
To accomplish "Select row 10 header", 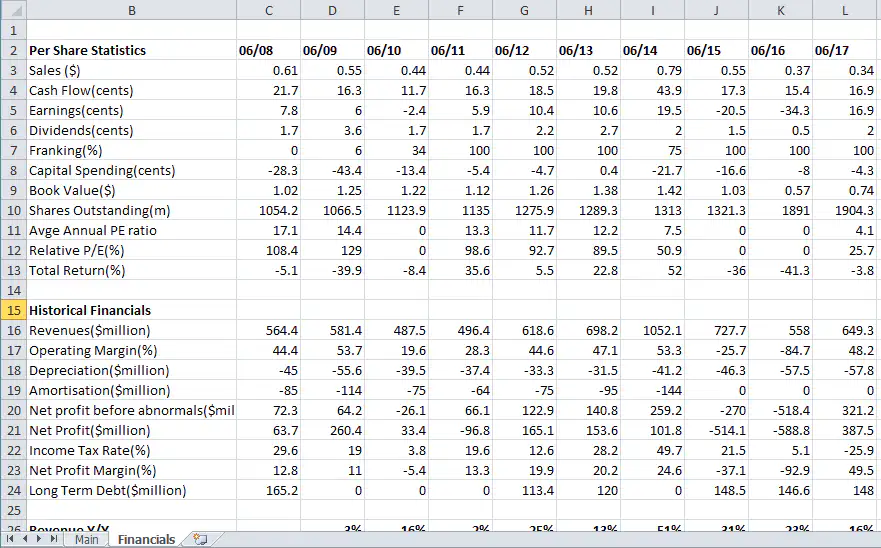I will pyautogui.click(x=12, y=210).
